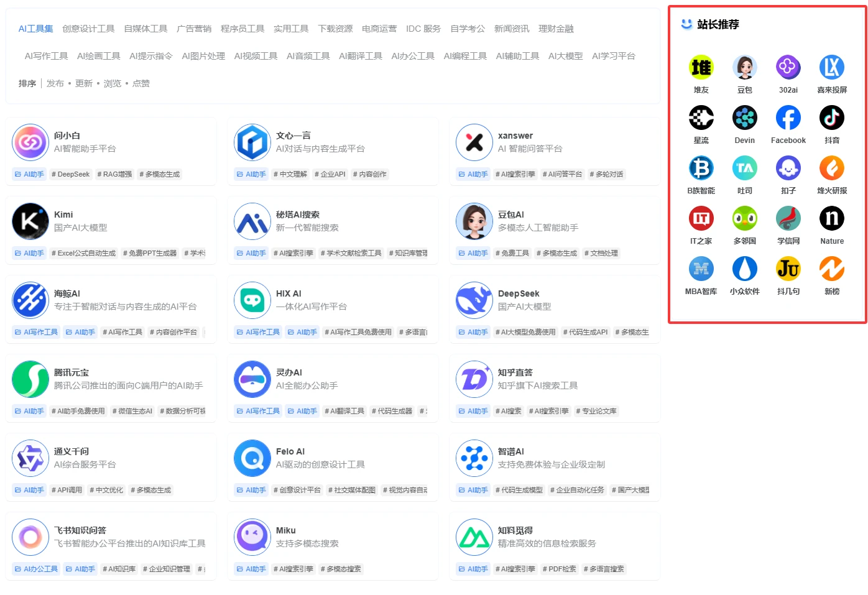Click the DeepSeek whale logo
Screen dimensions: 868x595
click(x=474, y=300)
